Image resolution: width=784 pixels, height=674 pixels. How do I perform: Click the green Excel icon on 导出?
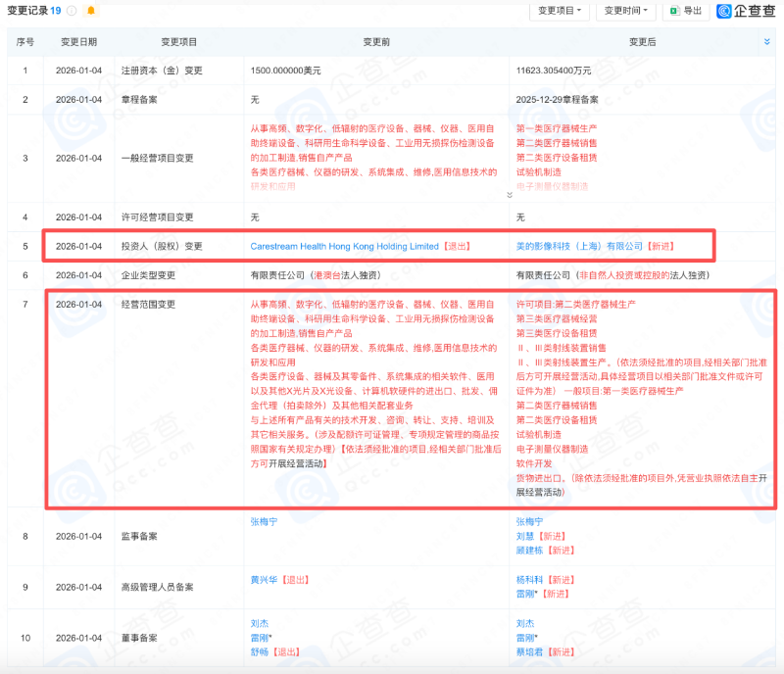click(673, 11)
